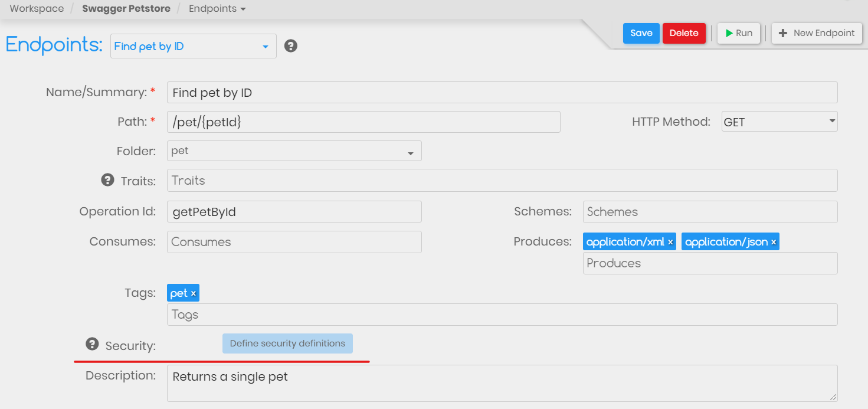Click inside the Description text area
Screen dimensions: 868x409
pos(502,383)
